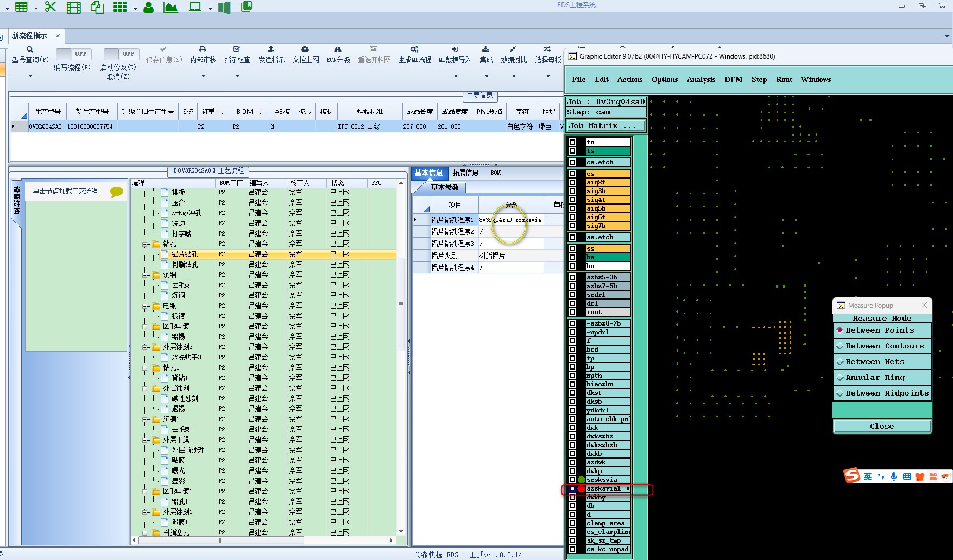
Task: Check the box next to layer cs.etch
Action: tap(572, 162)
